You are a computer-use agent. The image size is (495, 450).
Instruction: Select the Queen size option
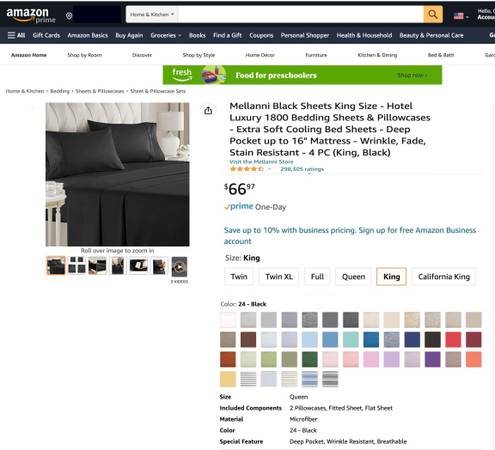tap(353, 277)
